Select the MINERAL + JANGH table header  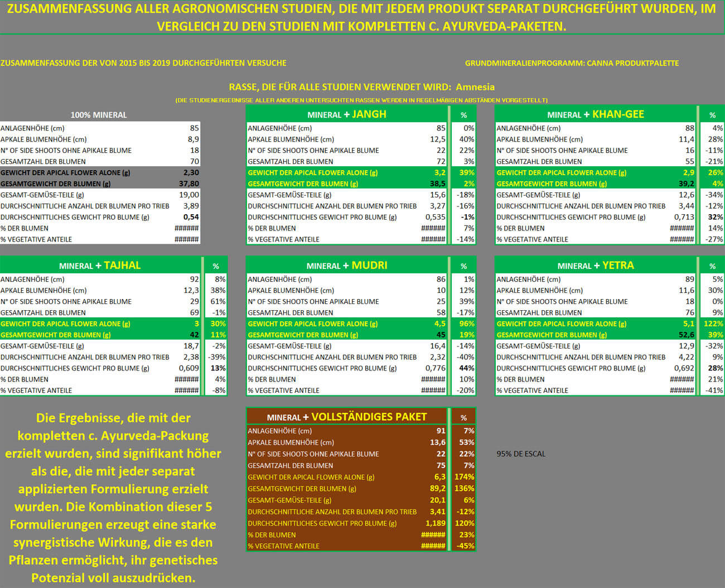point(346,114)
